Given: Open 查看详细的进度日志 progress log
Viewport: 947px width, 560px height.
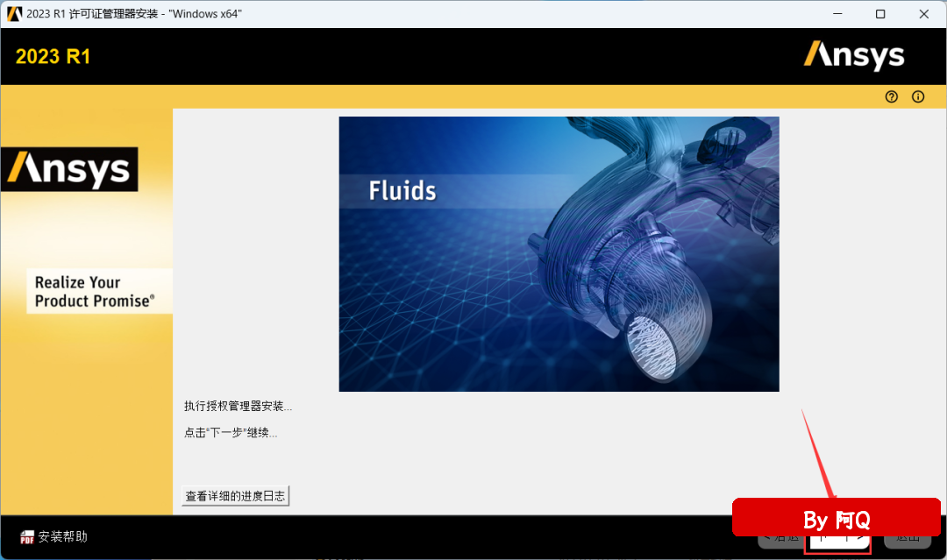Looking at the screenshot, I should pyautogui.click(x=235, y=496).
